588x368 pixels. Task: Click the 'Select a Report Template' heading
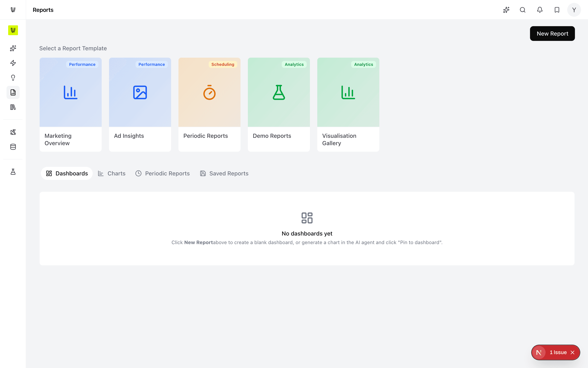pyautogui.click(x=73, y=48)
